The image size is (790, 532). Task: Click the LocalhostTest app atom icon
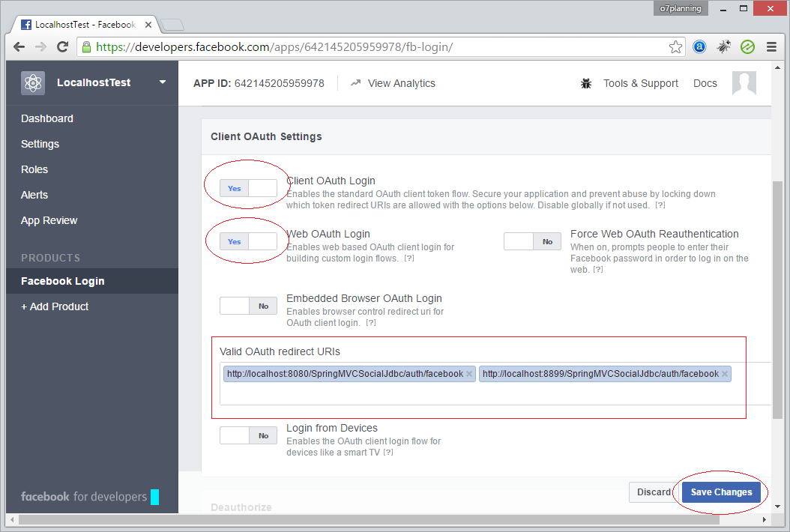(x=33, y=82)
